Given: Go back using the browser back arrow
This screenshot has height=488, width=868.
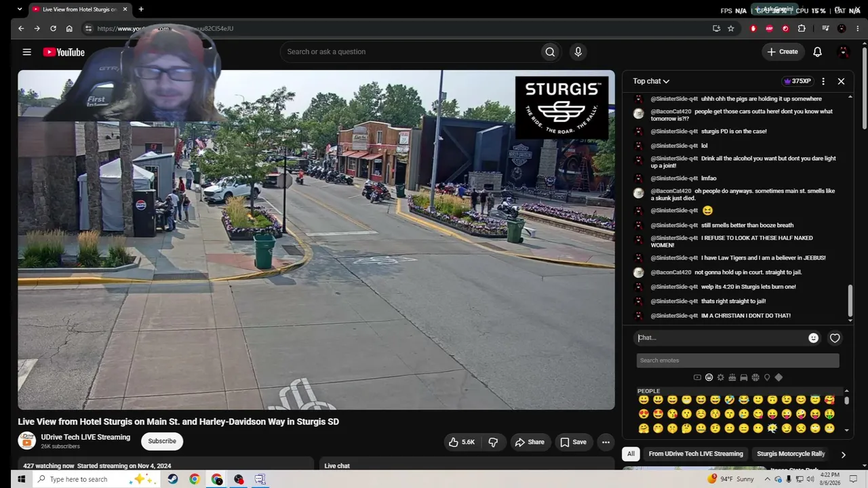Looking at the screenshot, I should point(21,28).
